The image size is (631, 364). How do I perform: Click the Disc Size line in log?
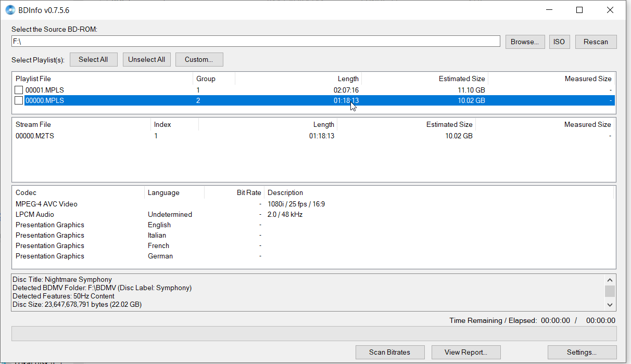coord(77,304)
